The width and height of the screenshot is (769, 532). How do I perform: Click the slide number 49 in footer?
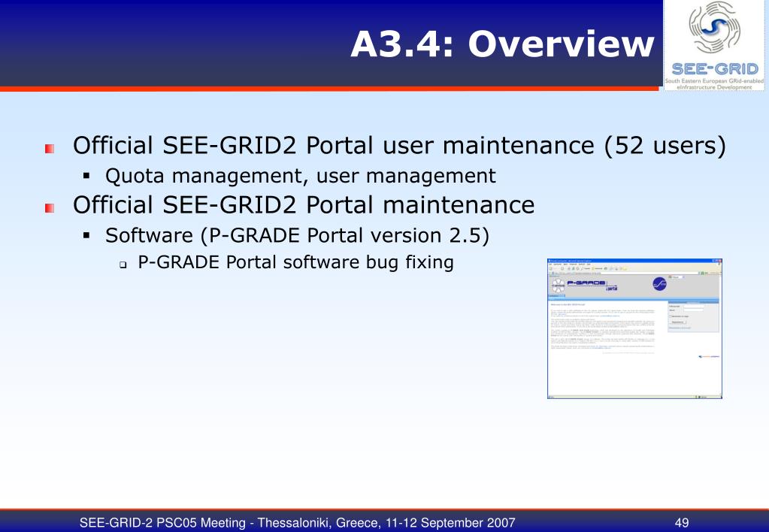pyautogui.click(x=682, y=523)
